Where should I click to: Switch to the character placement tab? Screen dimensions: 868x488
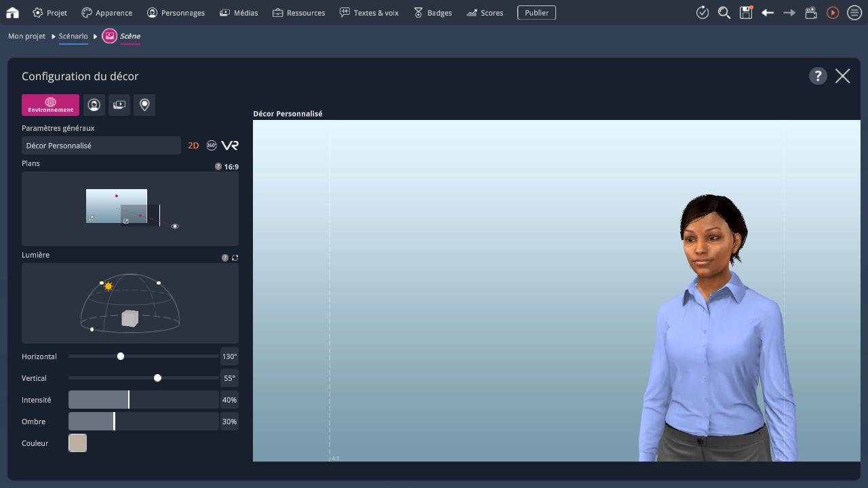point(94,105)
